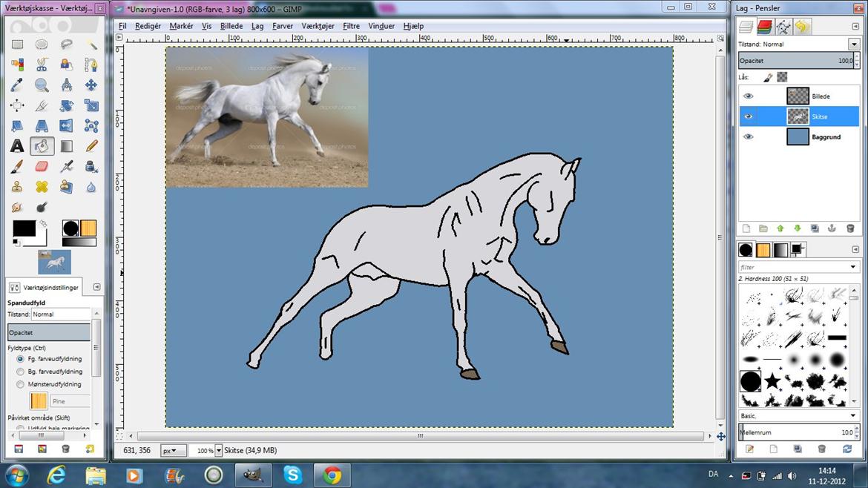Viewport: 868px width, 488px height.
Task: Hide the Billede layer
Action: pos(748,96)
